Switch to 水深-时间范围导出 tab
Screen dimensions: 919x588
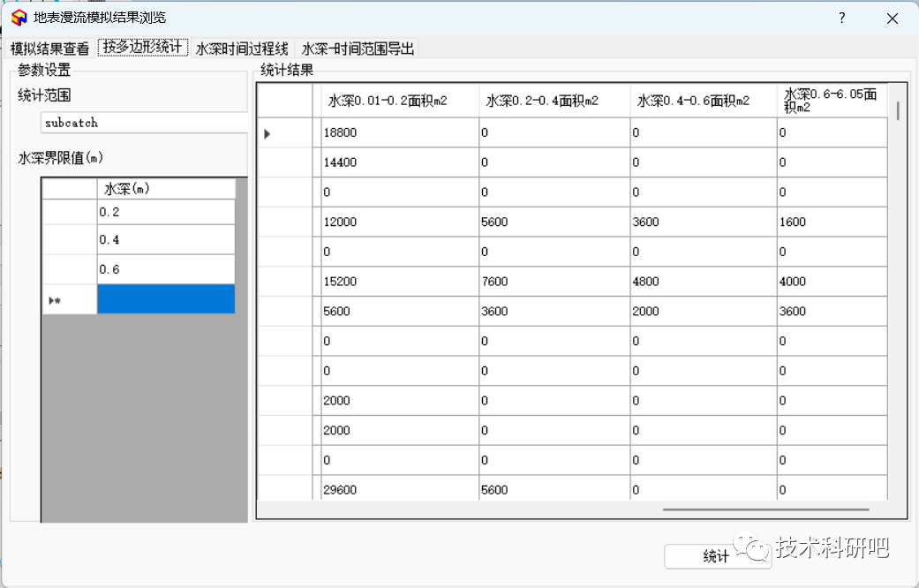pos(358,48)
